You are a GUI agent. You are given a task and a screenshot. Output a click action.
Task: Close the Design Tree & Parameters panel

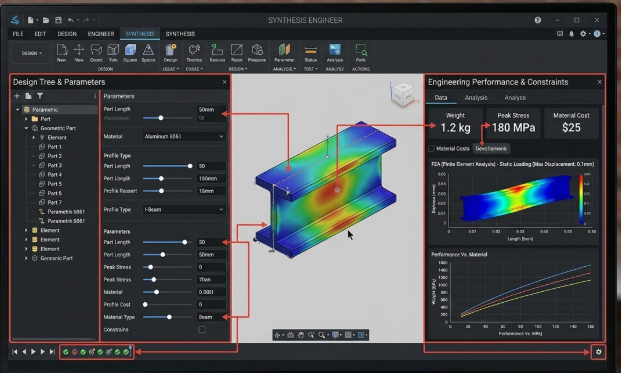pos(225,82)
